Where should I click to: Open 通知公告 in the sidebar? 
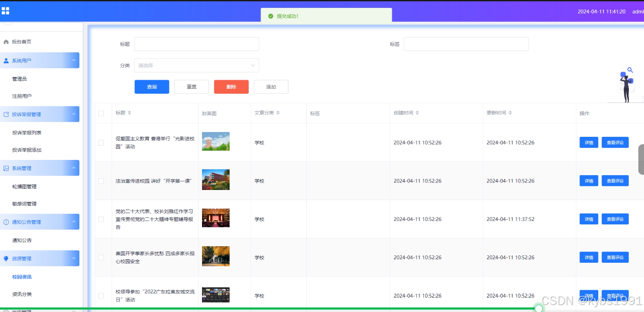(22, 241)
